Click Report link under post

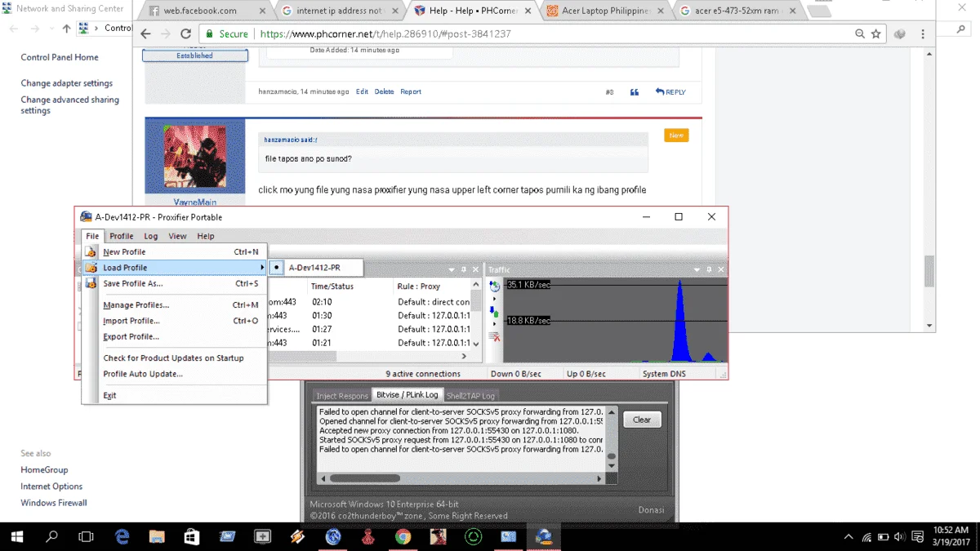click(x=411, y=92)
